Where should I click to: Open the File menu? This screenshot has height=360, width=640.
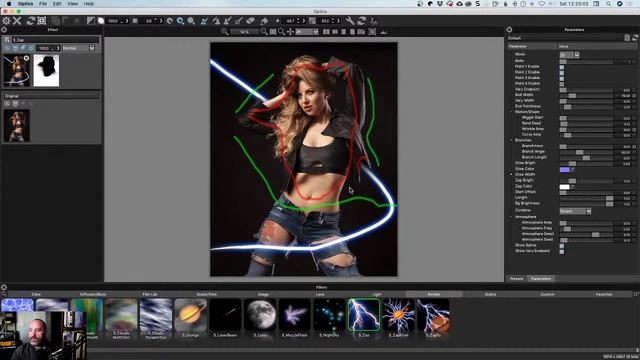[43, 4]
